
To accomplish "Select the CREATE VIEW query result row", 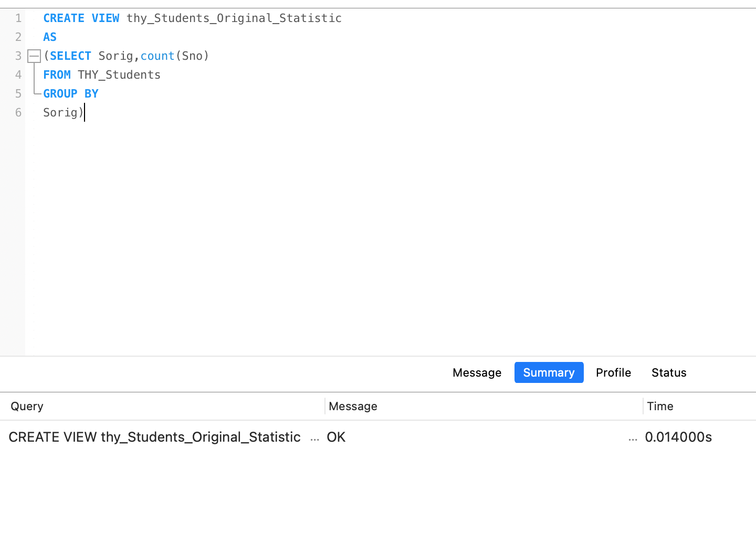I will click(154, 437).
